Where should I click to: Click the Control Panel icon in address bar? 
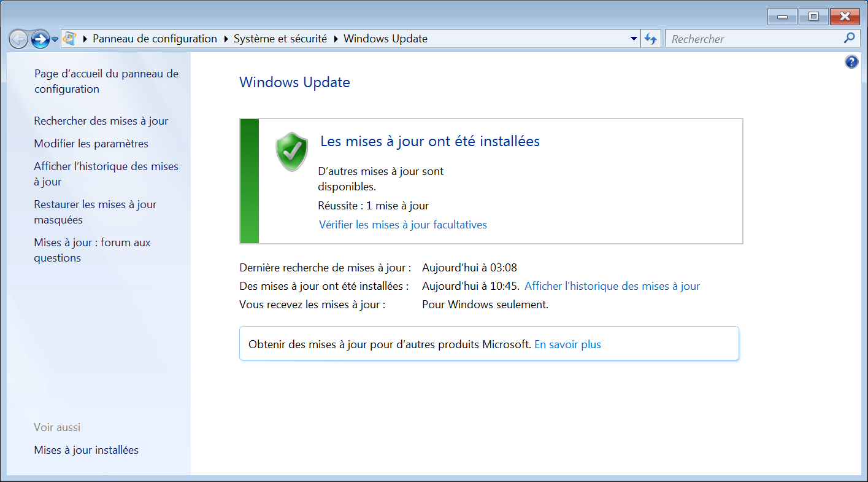69,39
